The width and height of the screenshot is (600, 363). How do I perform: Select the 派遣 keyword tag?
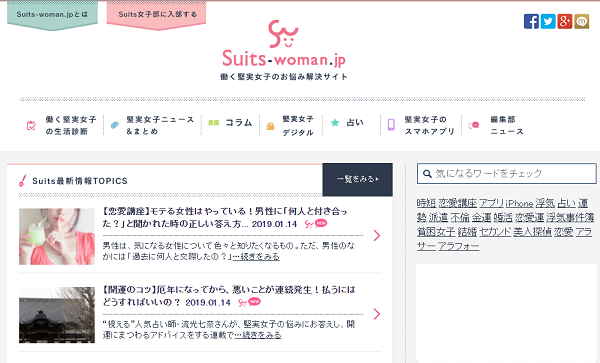[x=438, y=218]
